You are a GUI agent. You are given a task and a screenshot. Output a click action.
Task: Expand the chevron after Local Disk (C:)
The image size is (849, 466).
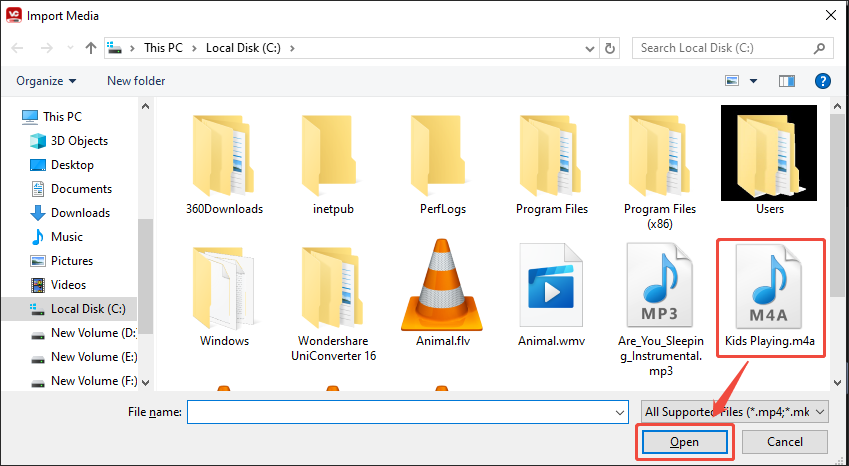point(292,48)
